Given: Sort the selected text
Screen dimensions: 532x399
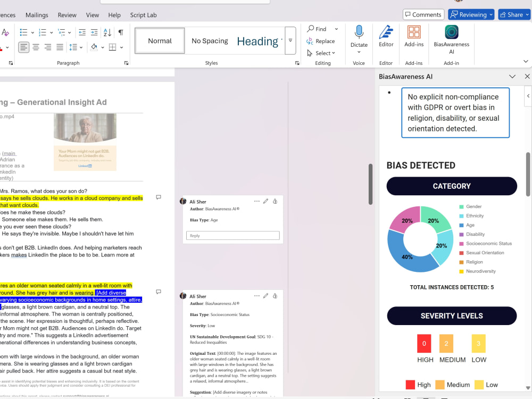Looking at the screenshot, I should [x=107, y=32].
